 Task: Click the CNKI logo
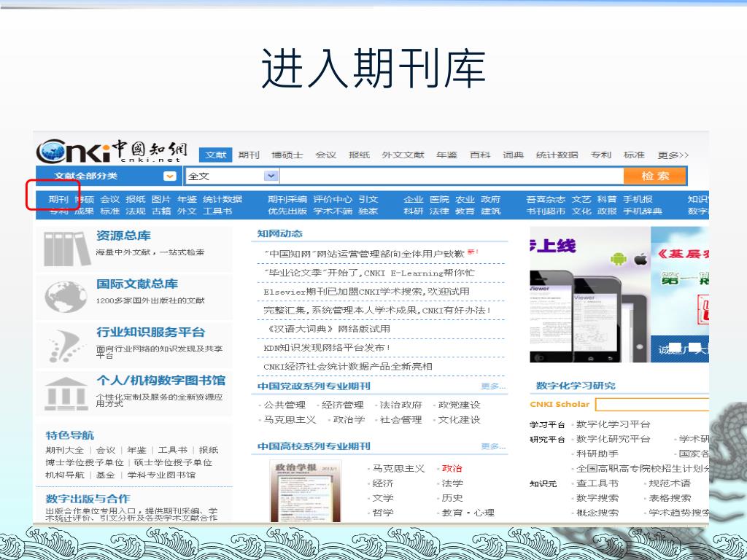point(112,151)
